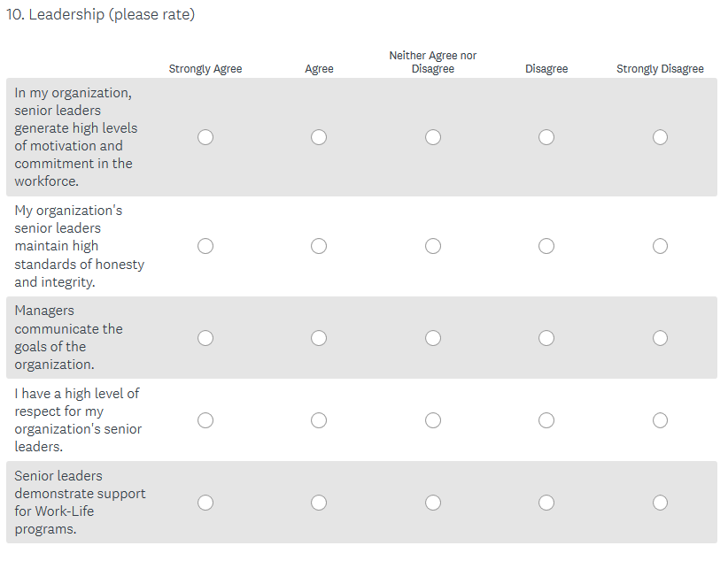Screen dimensions: 728x561
Task: Choose Agree for motivation and commitment statement
Action: pyautogui.click(x=319, y=137)
